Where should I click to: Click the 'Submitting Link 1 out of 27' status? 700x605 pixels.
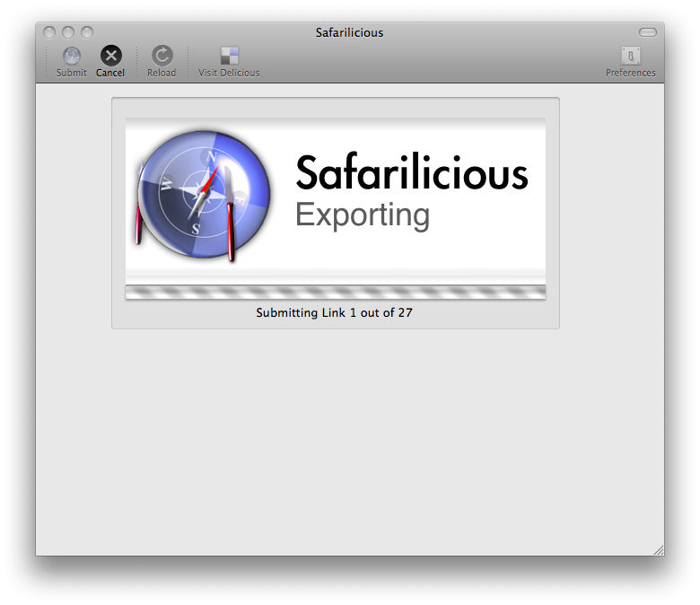[335, 312]
